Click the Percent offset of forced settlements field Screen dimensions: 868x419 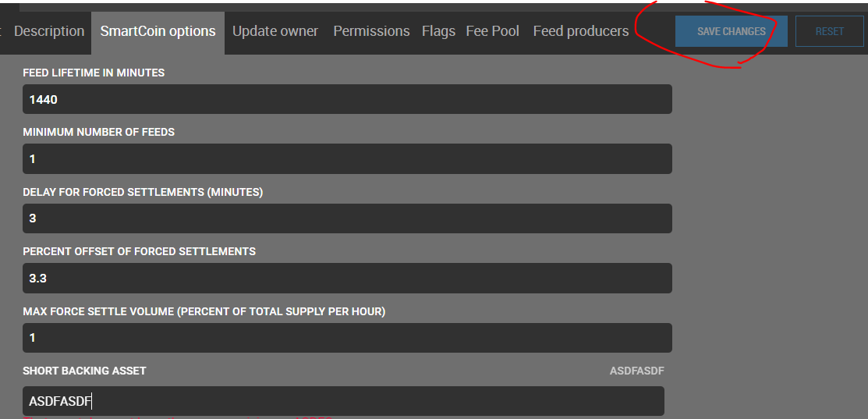[x=347, y=278]
